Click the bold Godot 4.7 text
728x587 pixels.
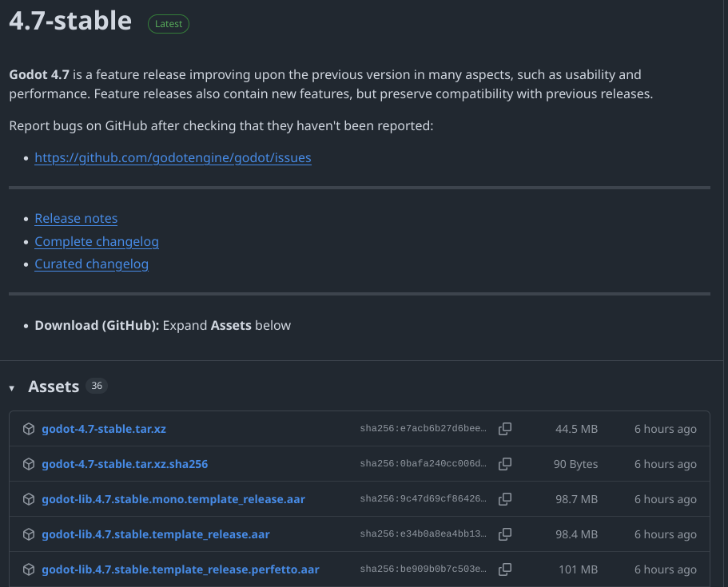pyautogui.click(x=39, y=75)
